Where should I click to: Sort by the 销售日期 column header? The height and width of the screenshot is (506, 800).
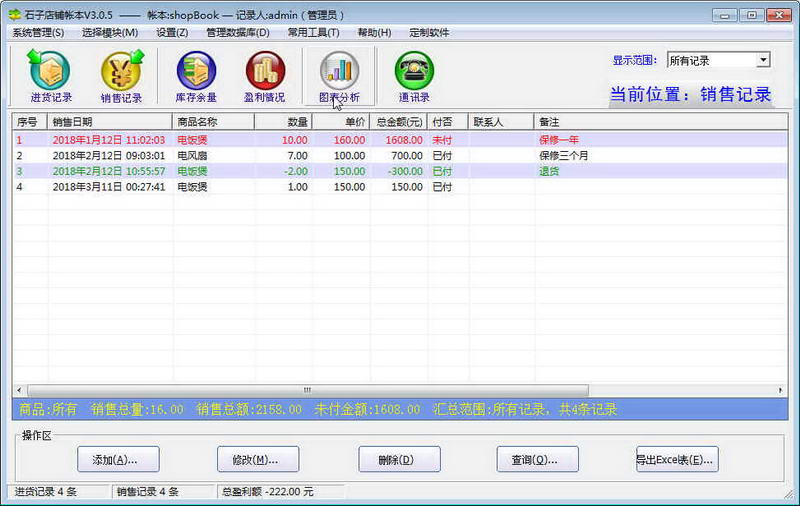pos(110,122)
